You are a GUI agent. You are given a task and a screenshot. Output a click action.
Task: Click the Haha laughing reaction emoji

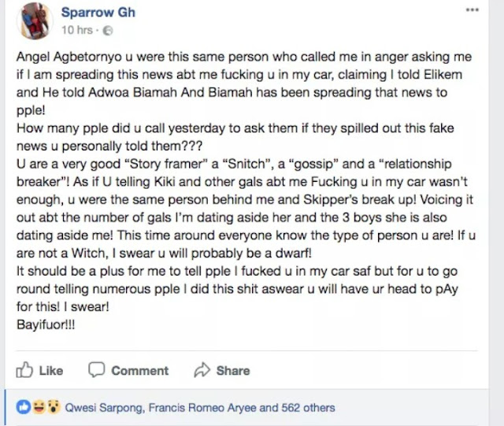point(39,407)
